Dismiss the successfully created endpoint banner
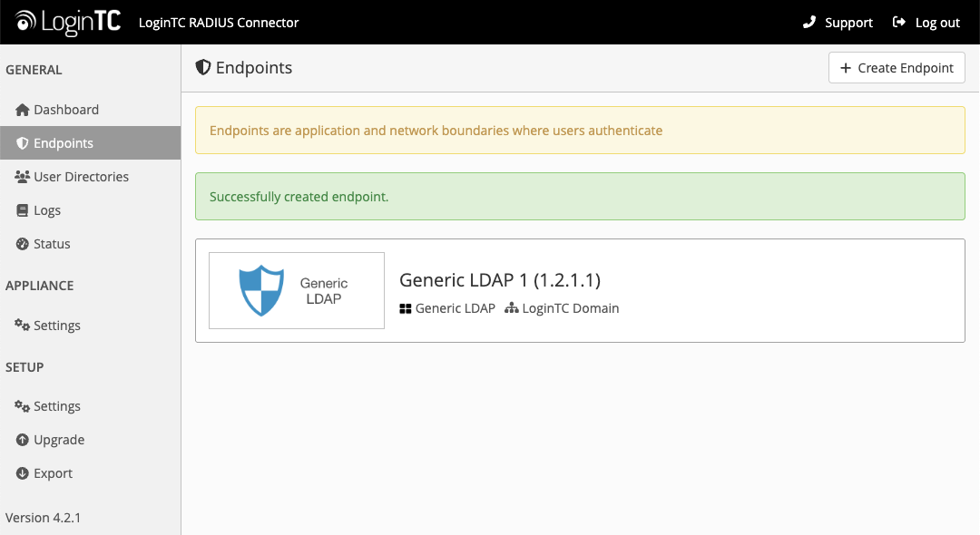 (x=580, y=196)
